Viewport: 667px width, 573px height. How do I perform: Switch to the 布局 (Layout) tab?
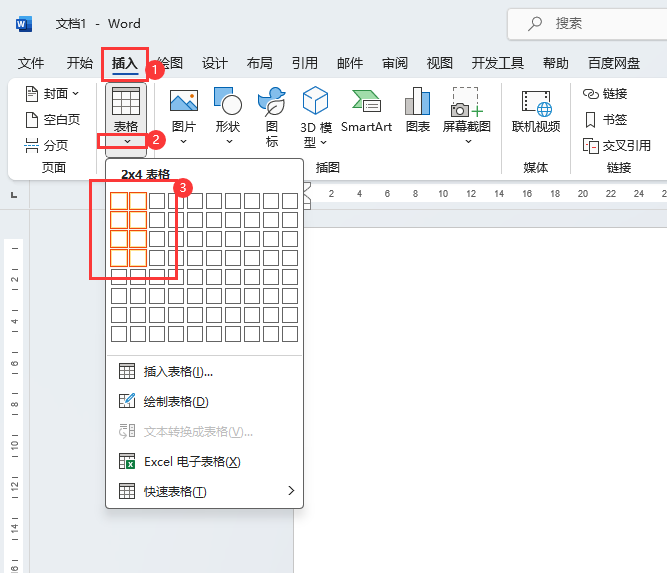(x=259, y=63)
